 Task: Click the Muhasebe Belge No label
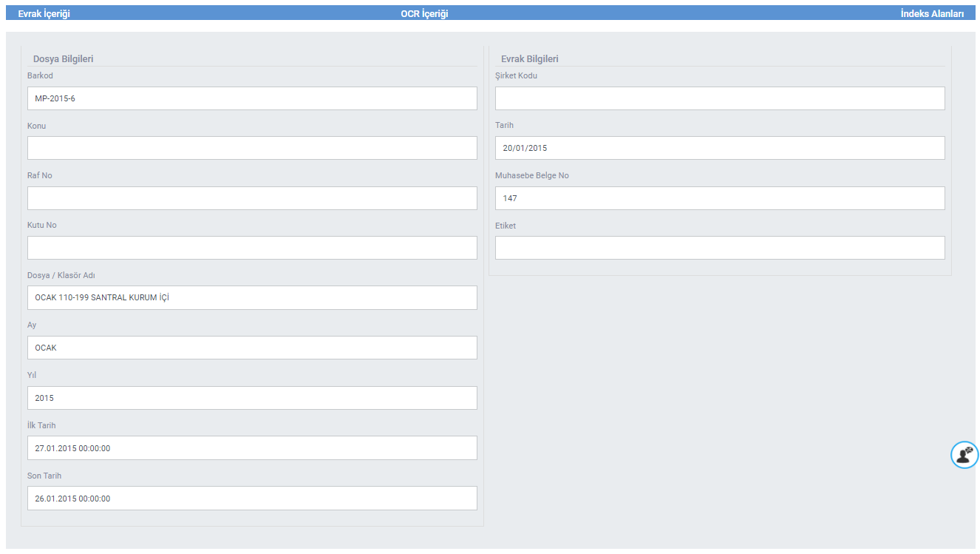point(531,176)
